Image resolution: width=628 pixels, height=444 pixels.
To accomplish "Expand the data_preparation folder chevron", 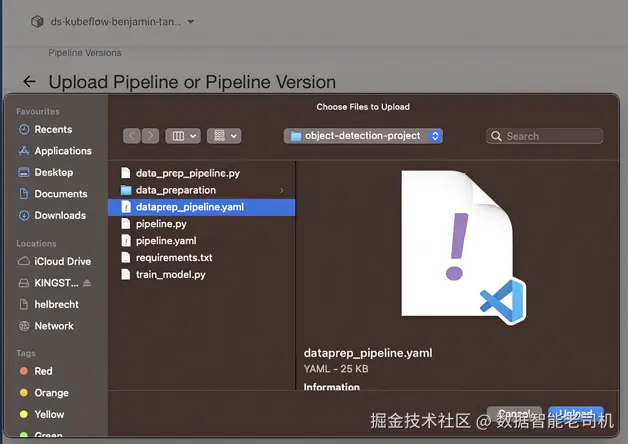I will point(282,190).
